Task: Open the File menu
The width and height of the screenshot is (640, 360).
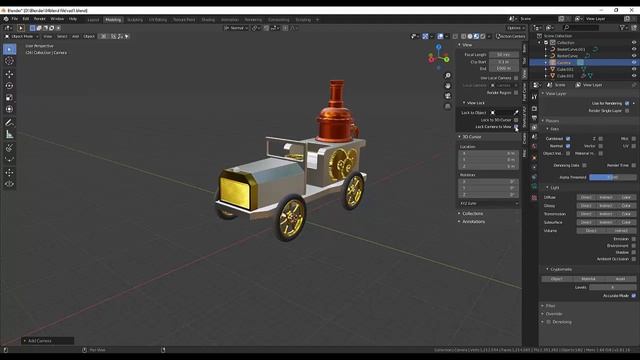Action: click(15, 19)
